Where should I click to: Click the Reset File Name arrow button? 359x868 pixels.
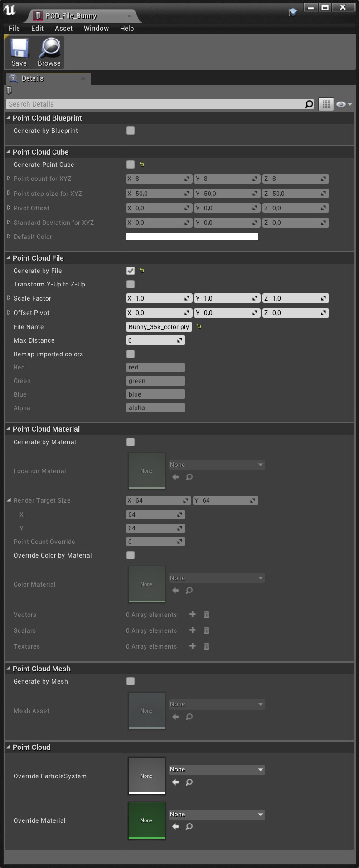tap(199, 326)
